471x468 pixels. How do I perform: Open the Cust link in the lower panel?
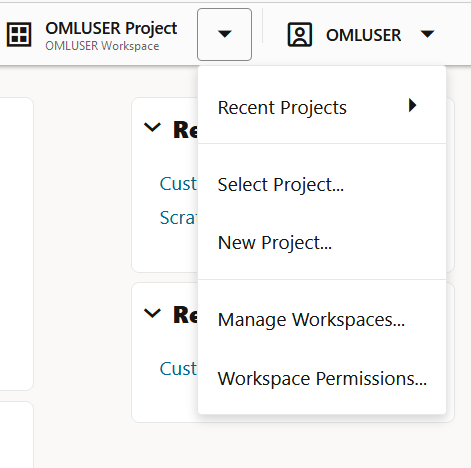178,369
